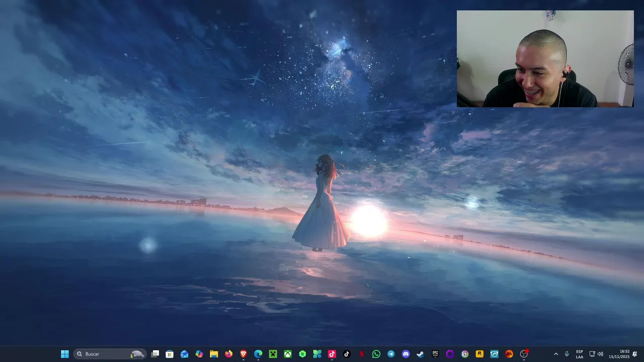Open the green hexagon K app
The width and height of the screenshot is (644, 362).
click(x=302, y=354)
